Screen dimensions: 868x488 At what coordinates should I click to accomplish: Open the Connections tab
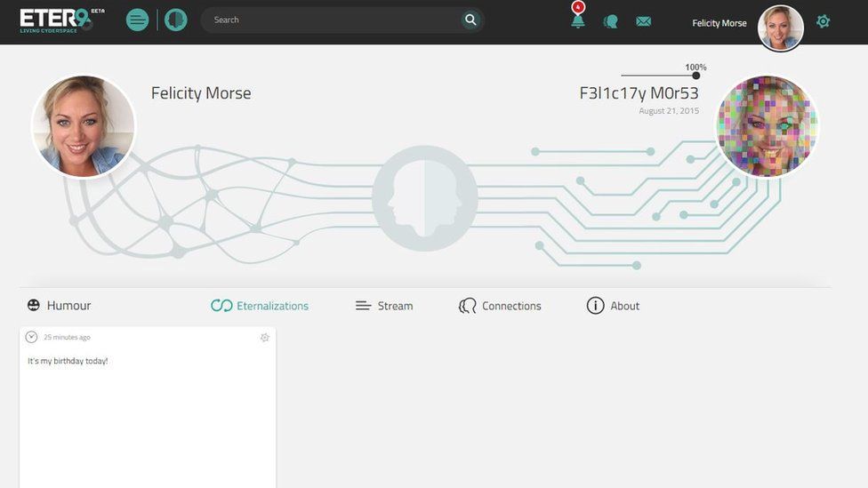(500, 306)
